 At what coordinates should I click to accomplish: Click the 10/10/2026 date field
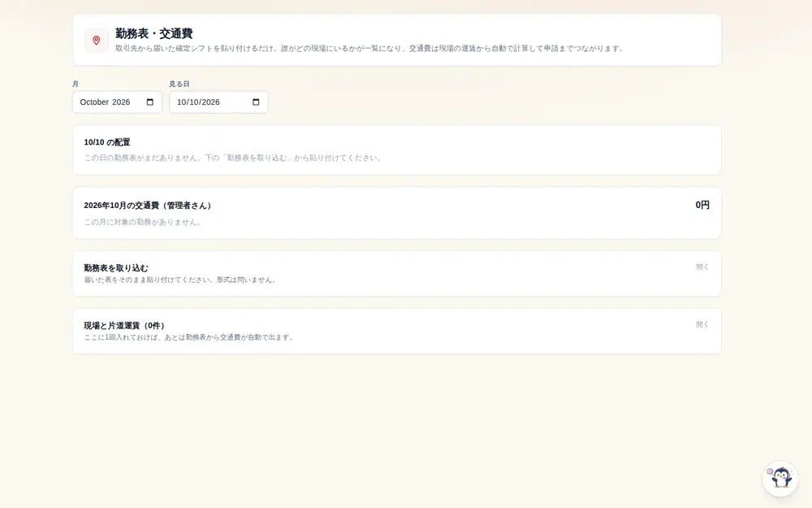(x=218, y=102)
